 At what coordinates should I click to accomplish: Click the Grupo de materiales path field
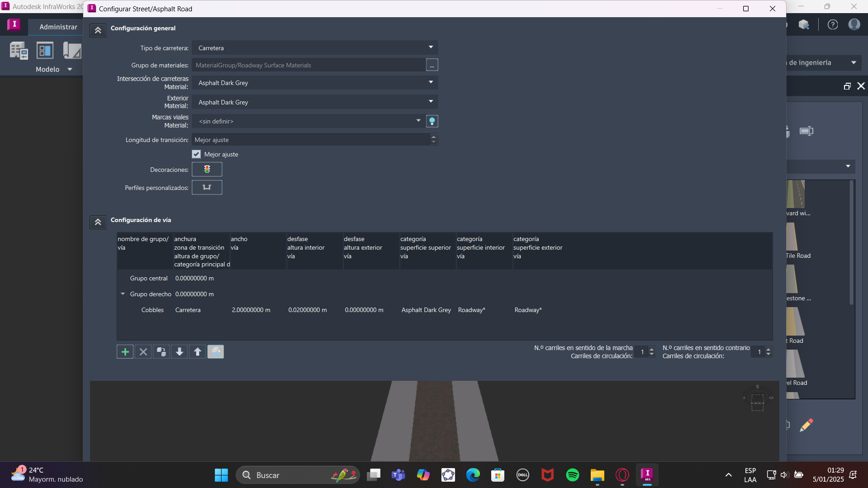click(x=308, y=65)
